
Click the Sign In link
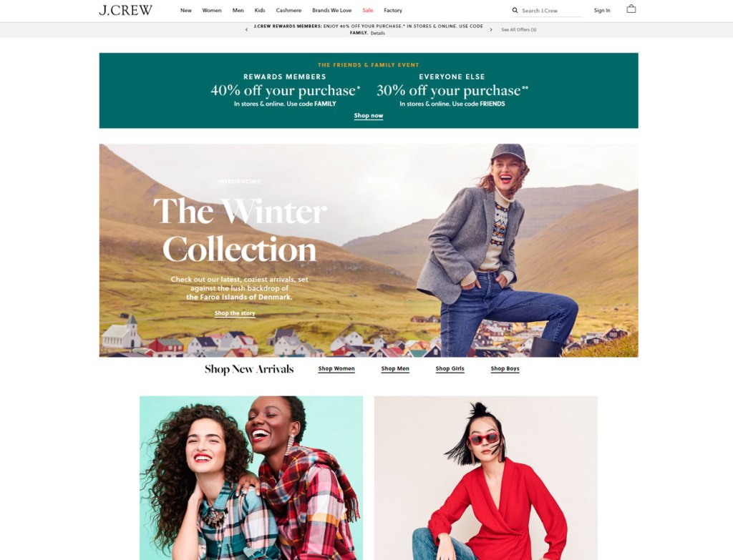pyautogui.click(x=601, y=10)
